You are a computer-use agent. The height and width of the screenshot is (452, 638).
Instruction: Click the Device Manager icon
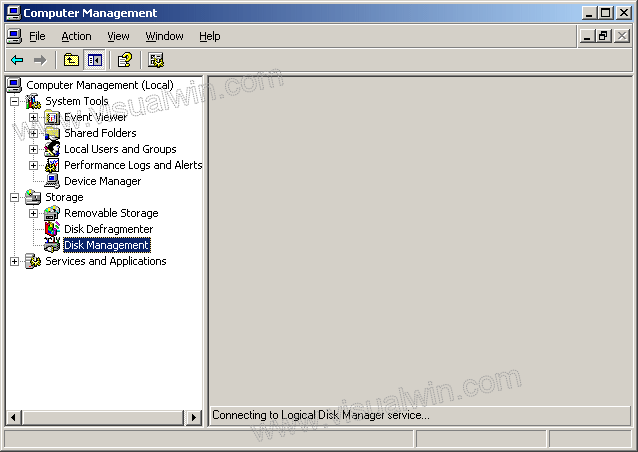coord(52,181)
